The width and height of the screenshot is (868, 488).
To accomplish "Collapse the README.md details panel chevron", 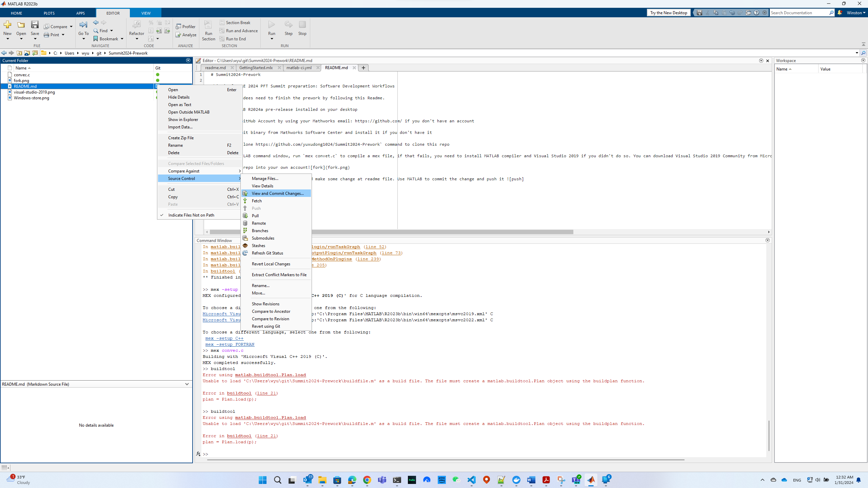I will (187, 384).
